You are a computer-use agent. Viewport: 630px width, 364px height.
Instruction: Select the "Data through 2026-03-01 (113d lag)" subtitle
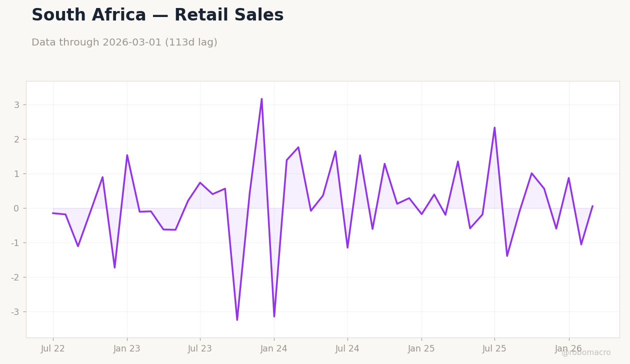tap(124, 42)
